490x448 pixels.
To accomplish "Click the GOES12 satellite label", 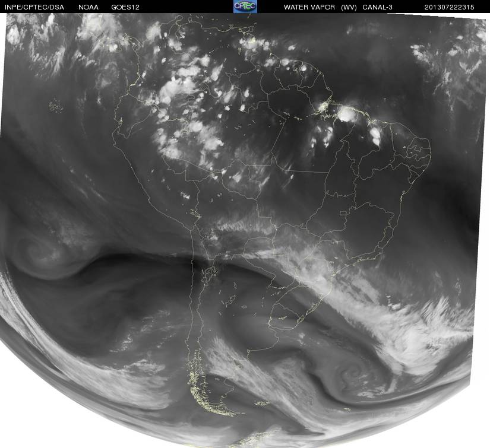I will 125,7.
